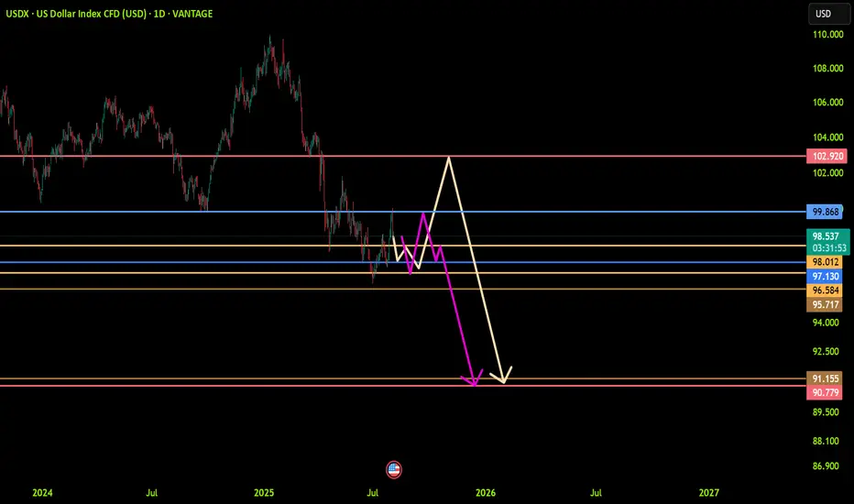Image resolution: width=854 pixels, height=504 pixels.
Task: Click the US economic event flag icon
Action: click(394, 469)
